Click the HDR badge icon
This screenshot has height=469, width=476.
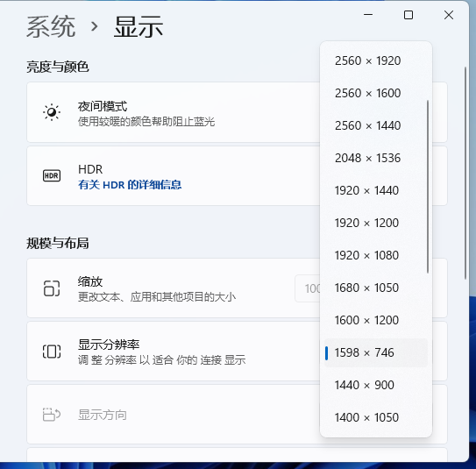point(52,175)
